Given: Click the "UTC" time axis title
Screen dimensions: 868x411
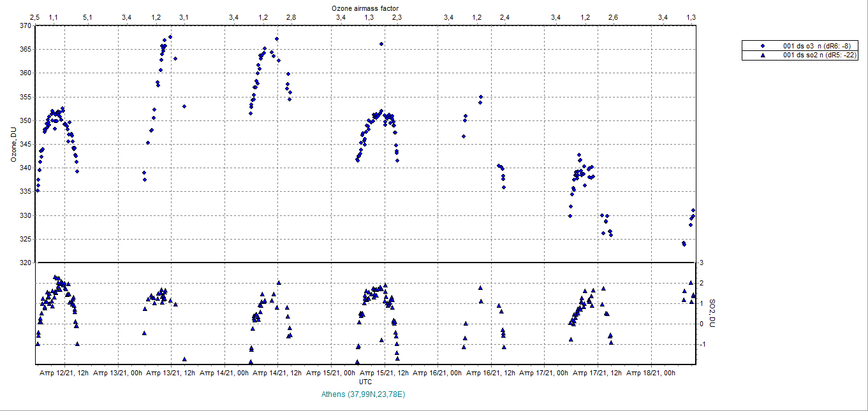Looking at the screenshot, I should coord(365,382).
